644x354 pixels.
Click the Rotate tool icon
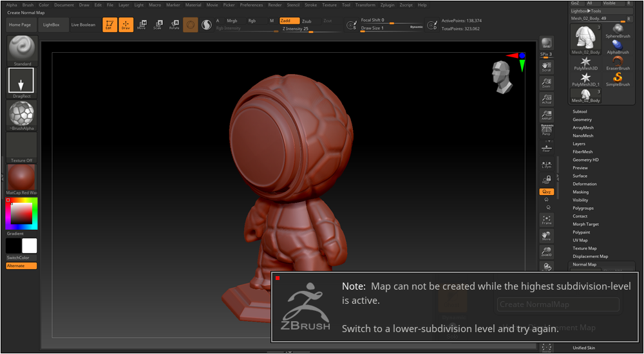click(x=174, y=24)
